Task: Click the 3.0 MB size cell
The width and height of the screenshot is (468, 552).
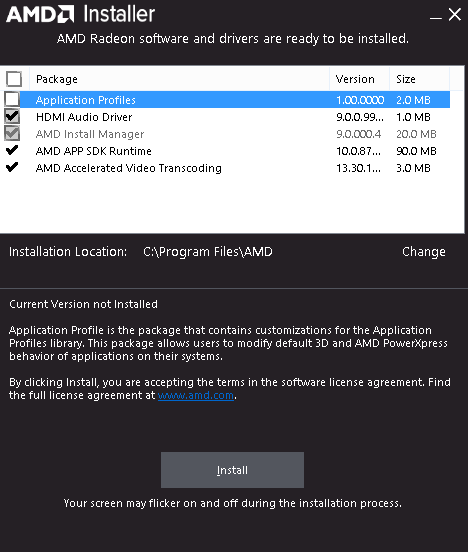Action: tap(413, 168)
